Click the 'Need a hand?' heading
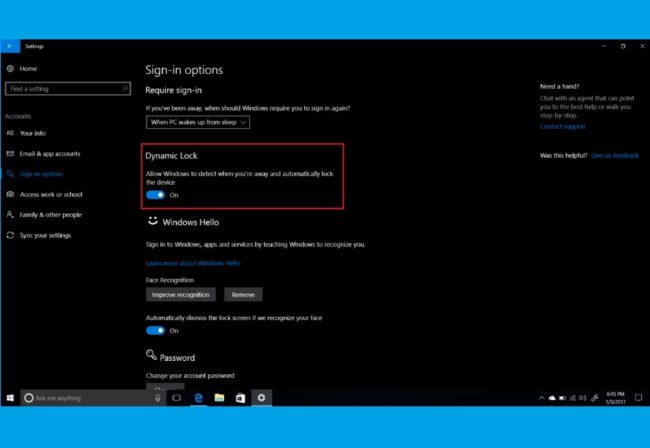This screenshot has width=650, height=448. [560, 87]
